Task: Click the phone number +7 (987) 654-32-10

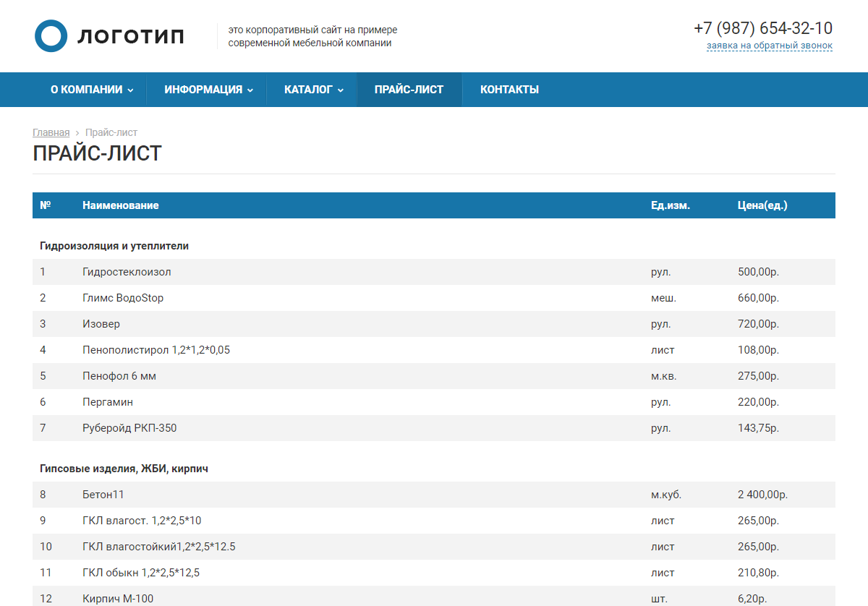Action: [x=762, y=28]
